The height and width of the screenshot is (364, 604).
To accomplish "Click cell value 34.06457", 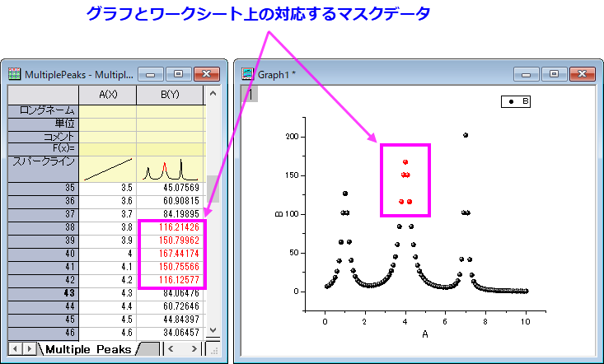I will (x=181, y=333).
